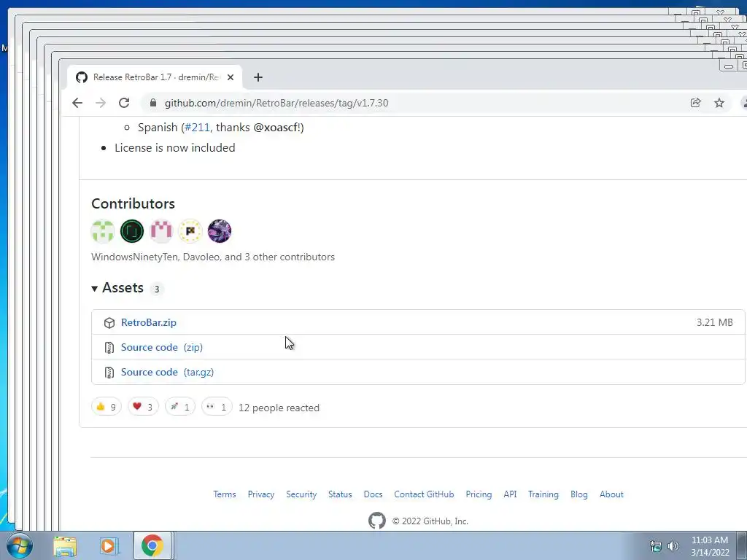Download Source code (zip)
This screenshot has width=747, height=560.
(x=162, y=347)
